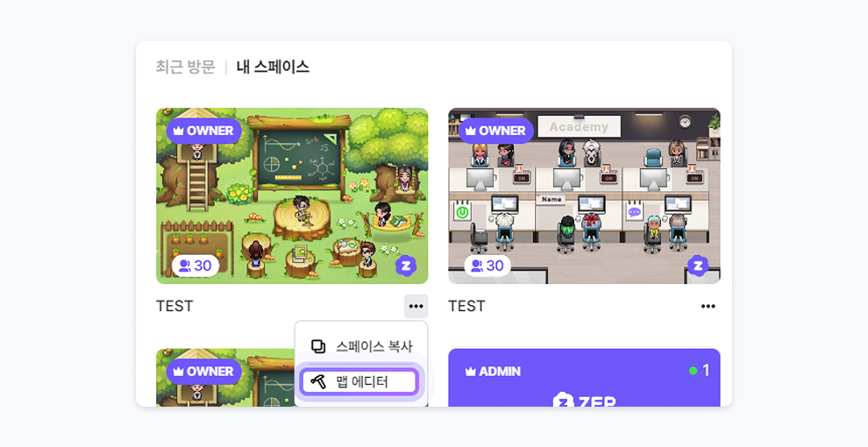The height and width of the screenshot is (447, 868).
Task: Click the three-dot menu beside first TEST
Action: (416, 306)
